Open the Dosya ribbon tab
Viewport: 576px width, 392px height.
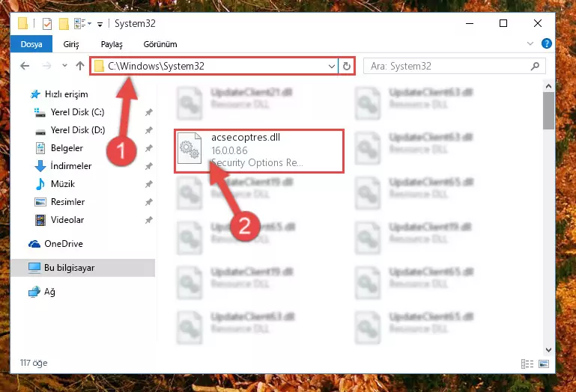(x=31, y=44)
